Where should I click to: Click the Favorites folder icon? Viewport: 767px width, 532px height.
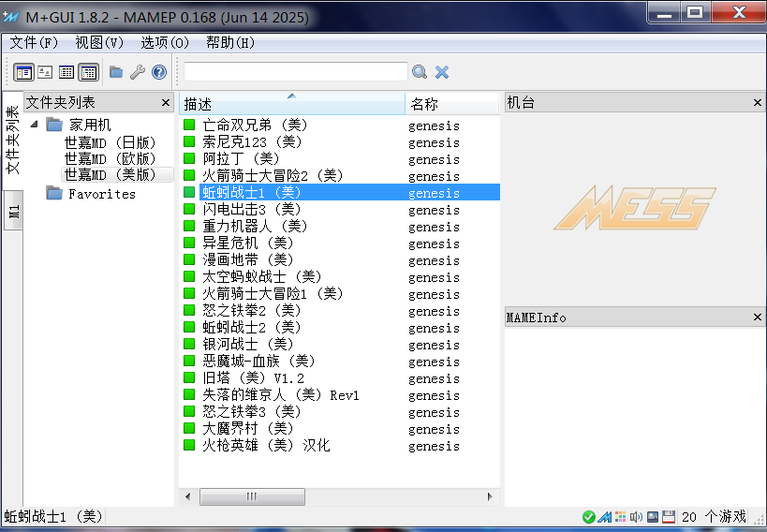pyautogui.click(x=54, y=194)
